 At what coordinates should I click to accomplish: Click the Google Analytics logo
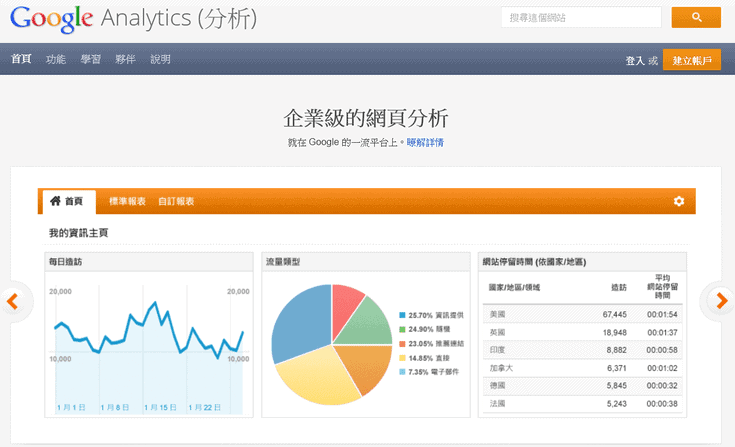pos(134,19)
